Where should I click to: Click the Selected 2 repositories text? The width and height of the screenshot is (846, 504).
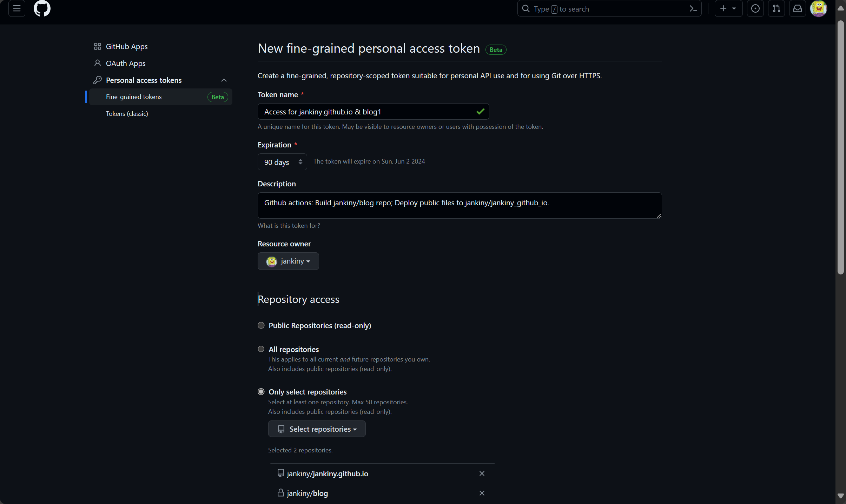[300, 450]
